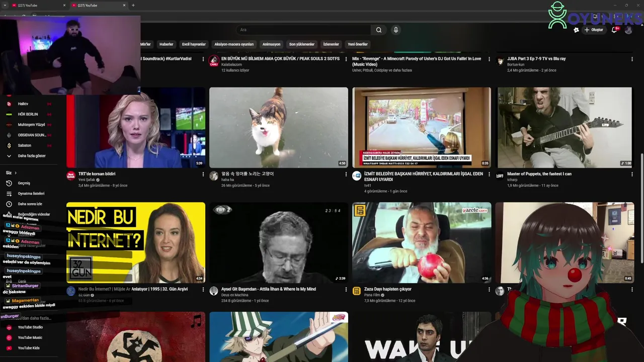Select the Haberler filter chip
Viewport: 644px width, 362px height.
point(166,44)
